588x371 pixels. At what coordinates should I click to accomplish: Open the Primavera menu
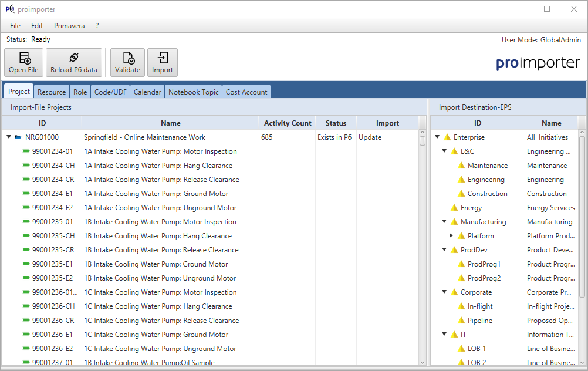69,26
